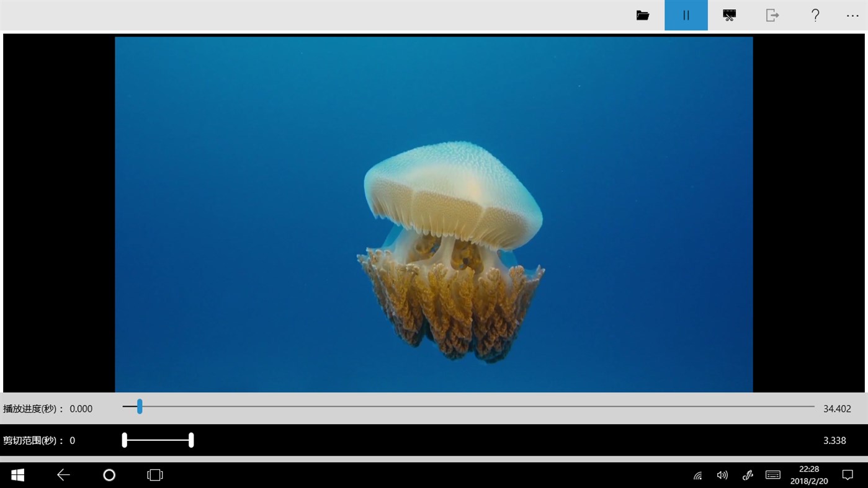Open the Action Center notifications icon
868x488 pixels.
[x=848, y=475]
